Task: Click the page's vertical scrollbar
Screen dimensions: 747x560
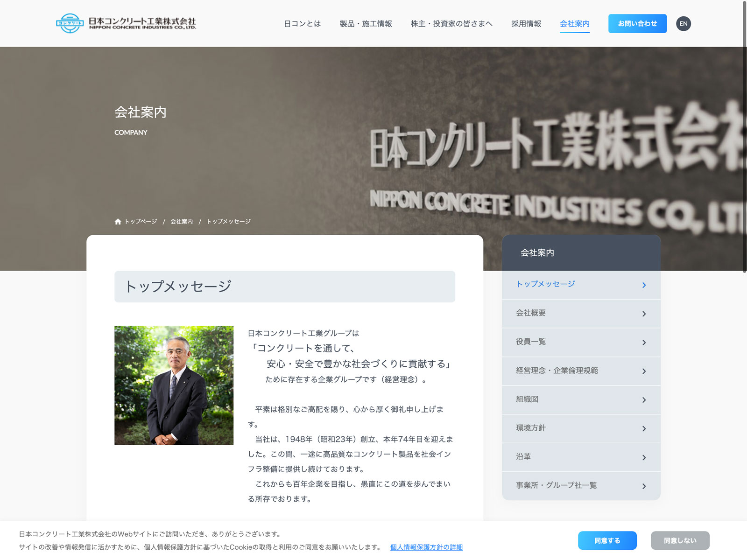Action: point(744,135)
